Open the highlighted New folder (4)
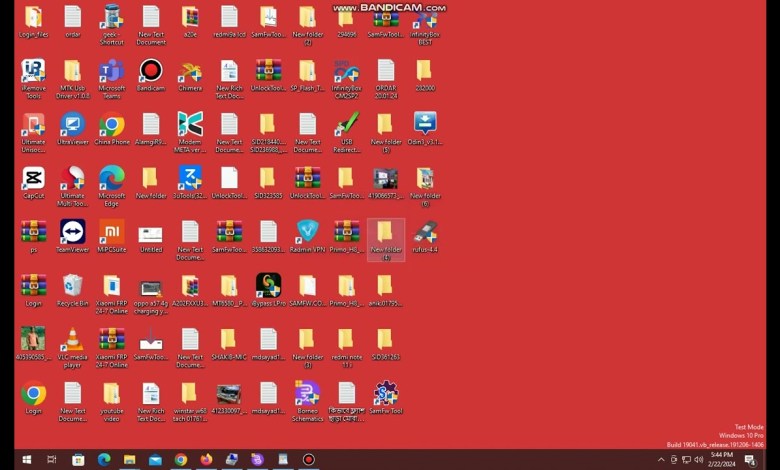 [386, 240]
